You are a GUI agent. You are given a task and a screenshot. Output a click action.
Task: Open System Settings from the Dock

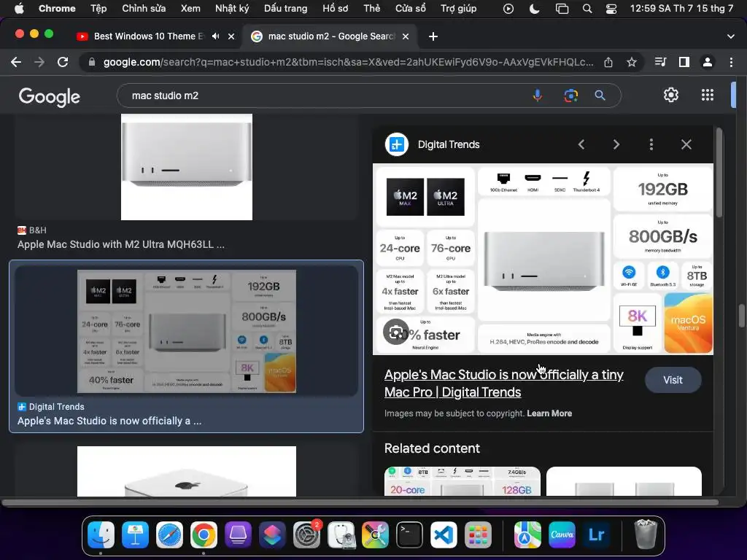pos(306,534)
